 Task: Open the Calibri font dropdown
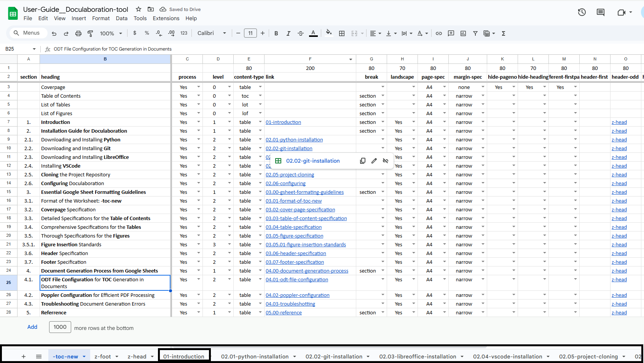(212, 33)
